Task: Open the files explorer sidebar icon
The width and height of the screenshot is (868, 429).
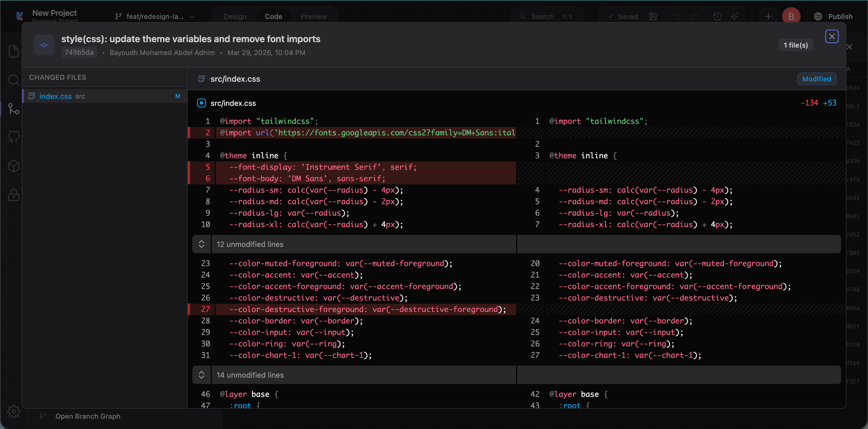Action: point(13,51)
